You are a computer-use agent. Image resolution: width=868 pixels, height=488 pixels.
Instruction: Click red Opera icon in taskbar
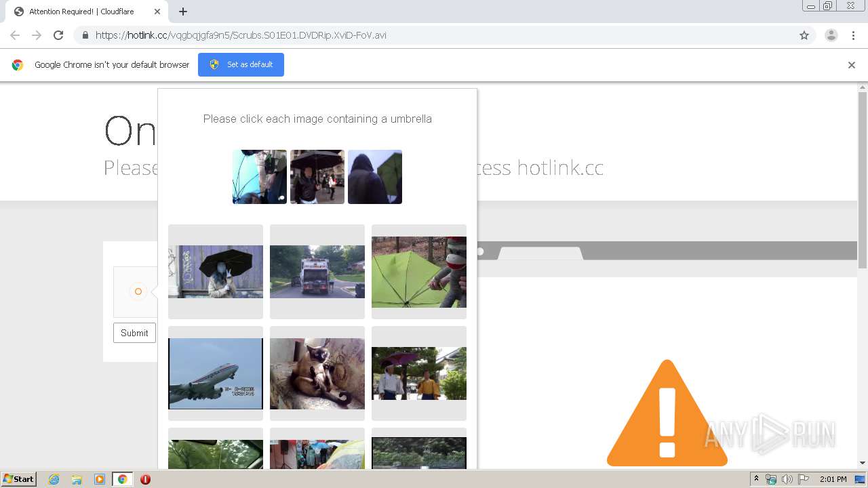point(145,479)
